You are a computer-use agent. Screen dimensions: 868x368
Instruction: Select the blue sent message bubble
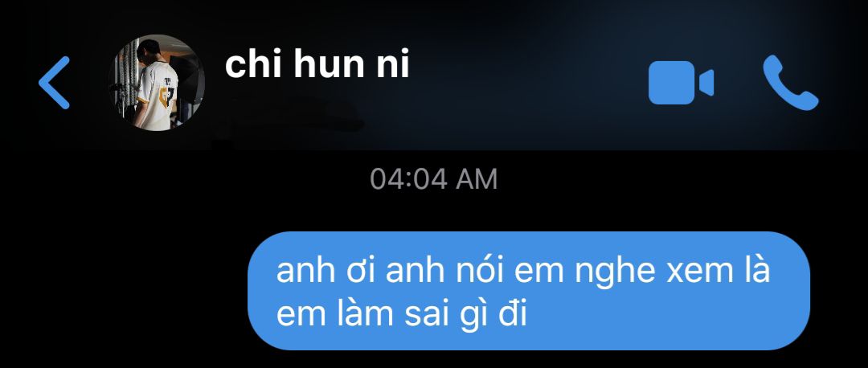529,291
